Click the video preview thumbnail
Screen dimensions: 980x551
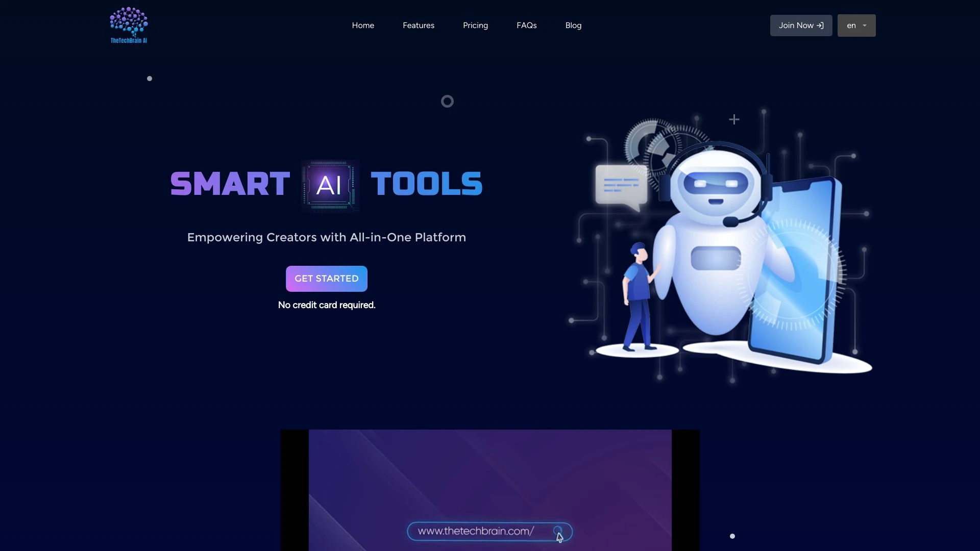pos(490,490)
